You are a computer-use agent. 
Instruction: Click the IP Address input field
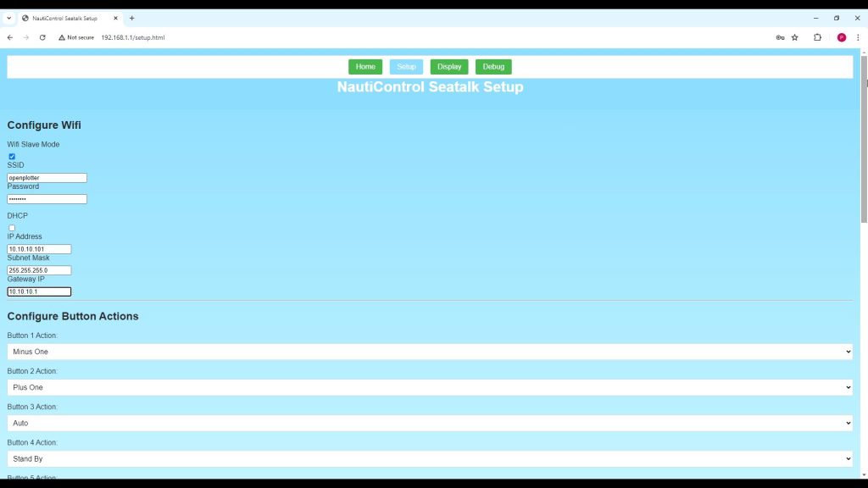[x=39, y=249]
